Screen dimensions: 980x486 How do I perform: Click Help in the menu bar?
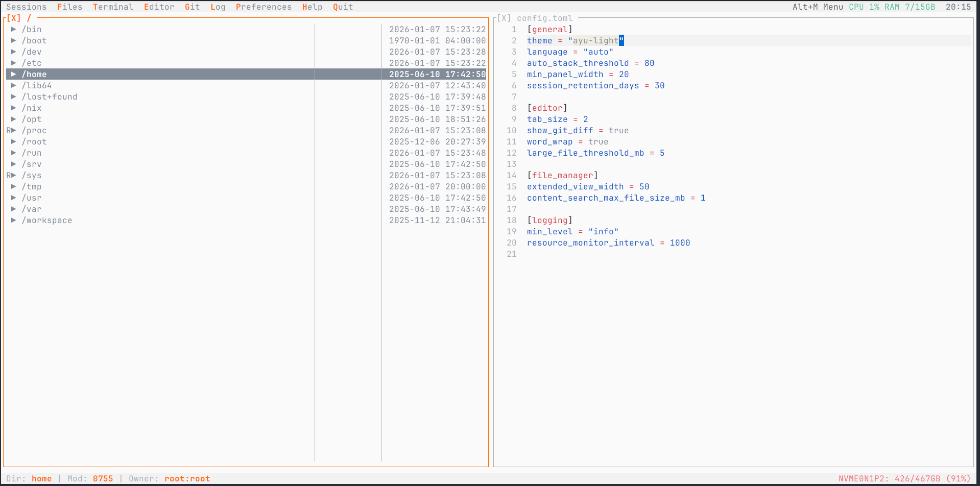[313, 7]
